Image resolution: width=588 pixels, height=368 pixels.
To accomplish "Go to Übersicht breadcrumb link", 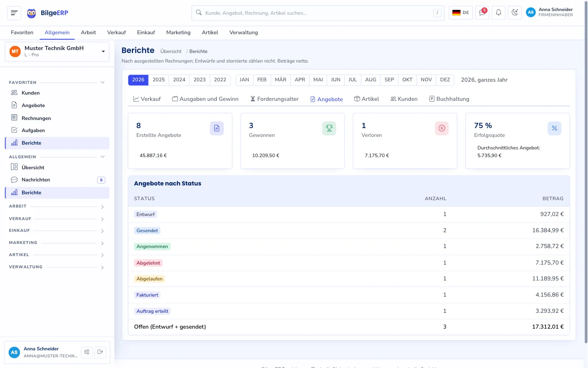I will (x=171, y=52).
